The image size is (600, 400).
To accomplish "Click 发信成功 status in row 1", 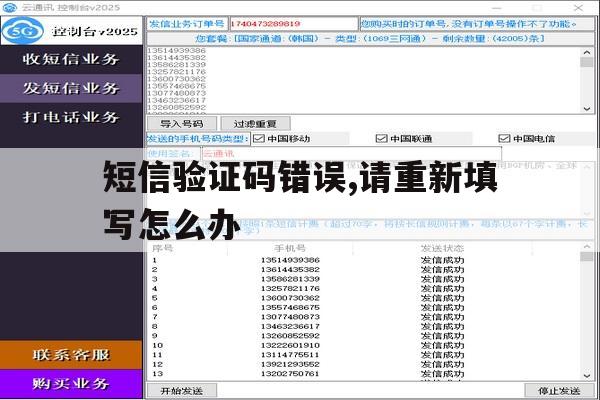I will (x=442, y=260).
